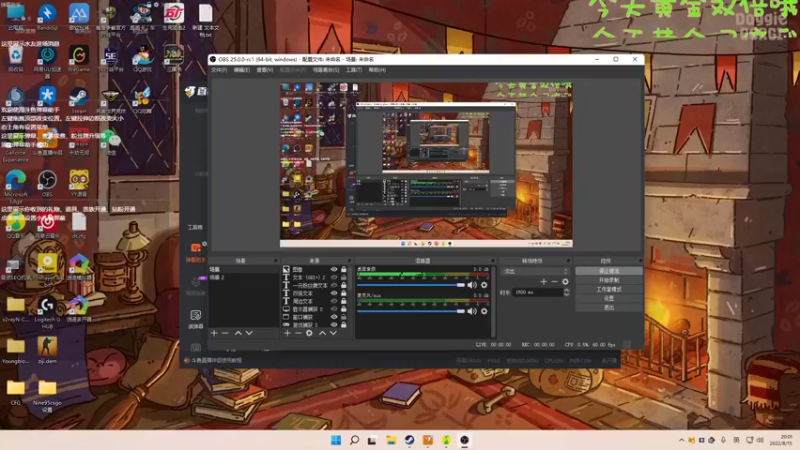Screen dimensions: 800x450
Task: Open the 微信 WeChat desktop icon
Action: [x=111, y=141]
